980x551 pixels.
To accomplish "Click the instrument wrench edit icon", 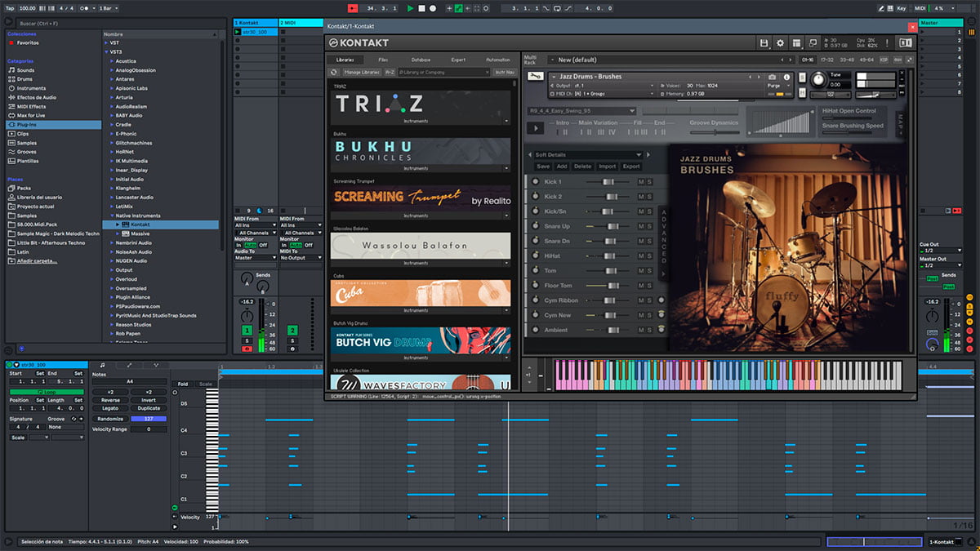I will coord(535,77).
